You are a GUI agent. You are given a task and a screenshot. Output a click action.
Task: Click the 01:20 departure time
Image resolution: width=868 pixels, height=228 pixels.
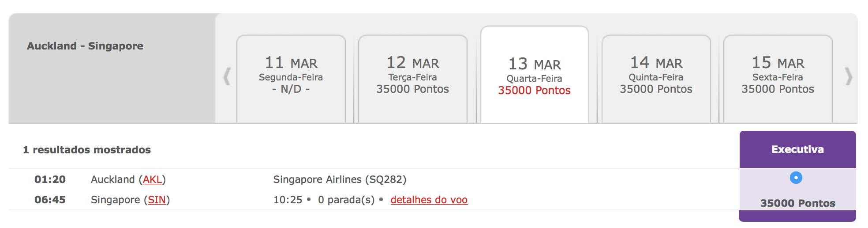[50, 179]
